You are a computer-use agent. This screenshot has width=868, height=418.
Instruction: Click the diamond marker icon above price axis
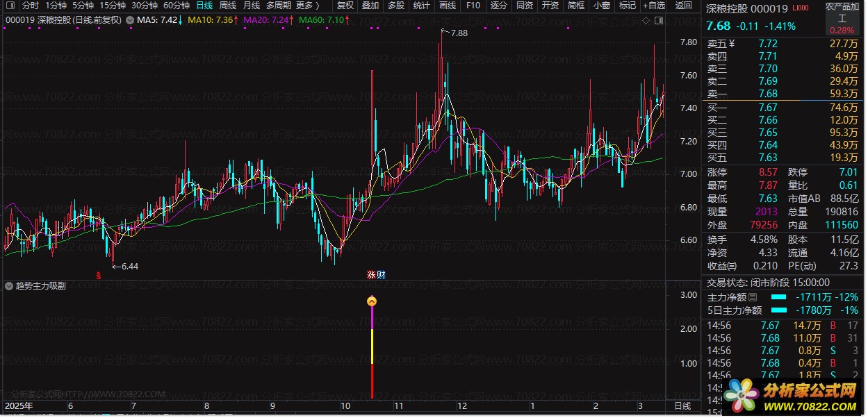(646, 20)
